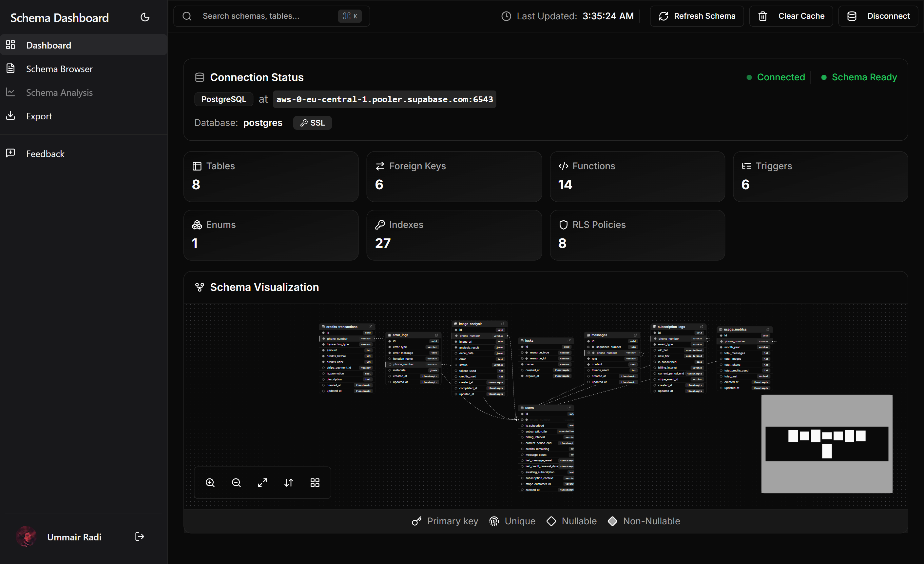924x564 pixels.
Task: Go to Export in sidebar
Action: (x=39, y=116)
